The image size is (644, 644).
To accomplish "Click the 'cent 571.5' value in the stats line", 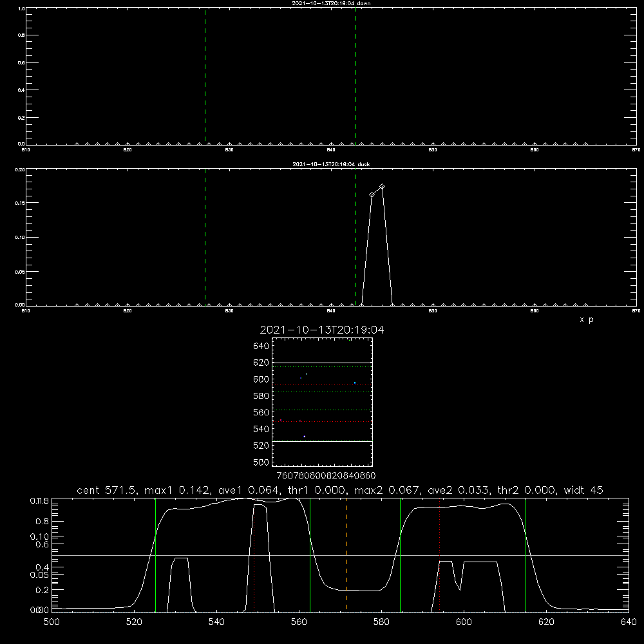I will point(106,490).
